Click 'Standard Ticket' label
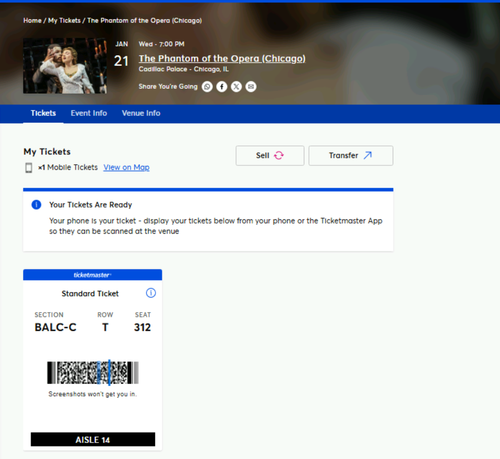Image resolution: width=500 pixels, height=459 pixels. pyautogui.click(x=90, y=293)
